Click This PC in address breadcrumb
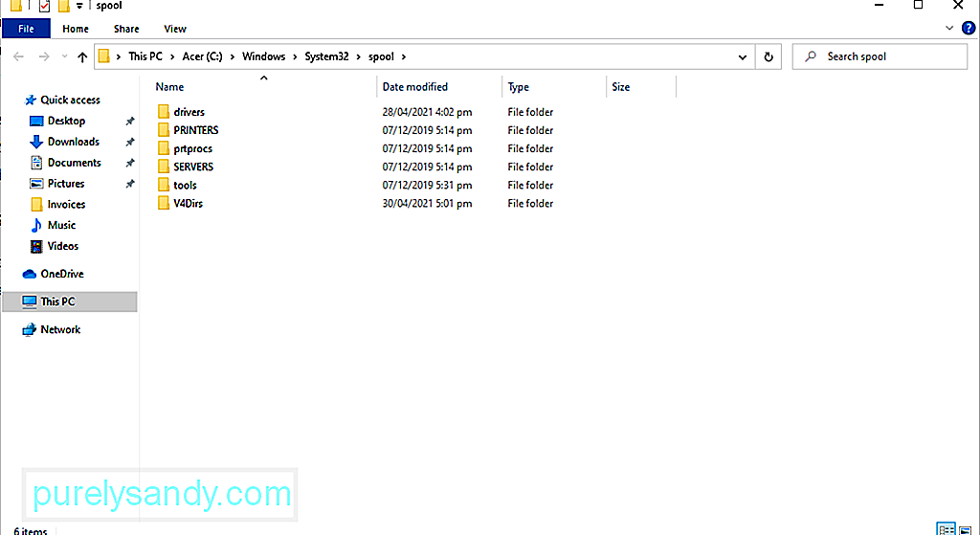 (x=145, y=56)
